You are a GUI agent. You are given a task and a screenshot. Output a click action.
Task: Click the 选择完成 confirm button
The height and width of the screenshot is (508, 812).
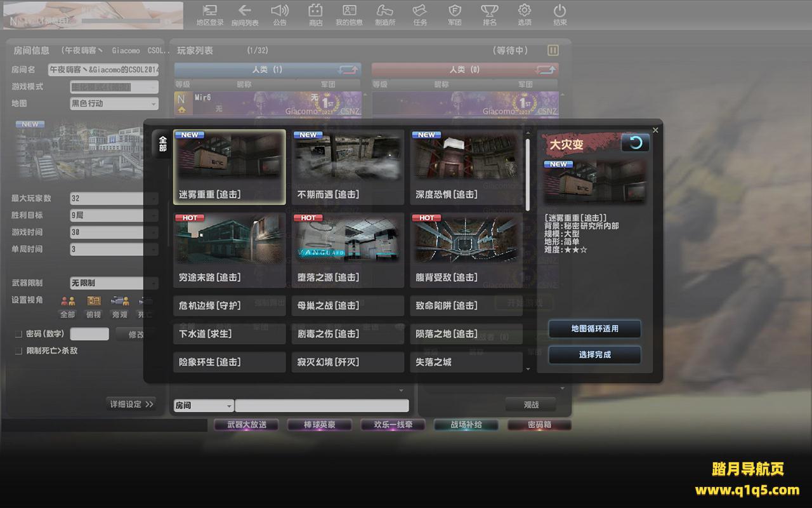coord(594,355)
